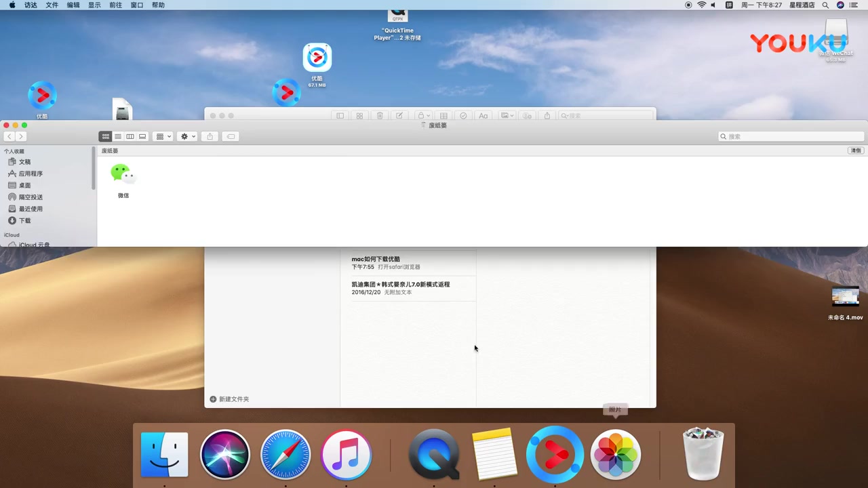Open 下载 in the Finder sidebar
The image size is (868, 488).
[24, 220]
